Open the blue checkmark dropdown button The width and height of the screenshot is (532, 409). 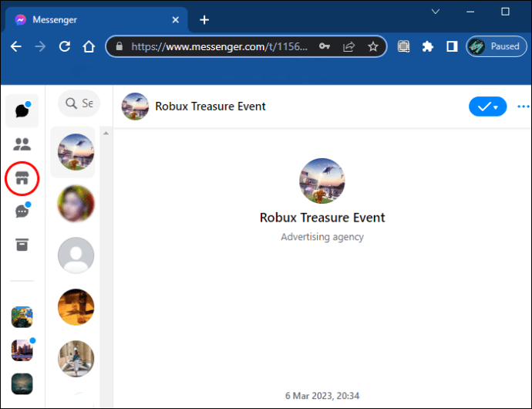[x=487, y=106]
